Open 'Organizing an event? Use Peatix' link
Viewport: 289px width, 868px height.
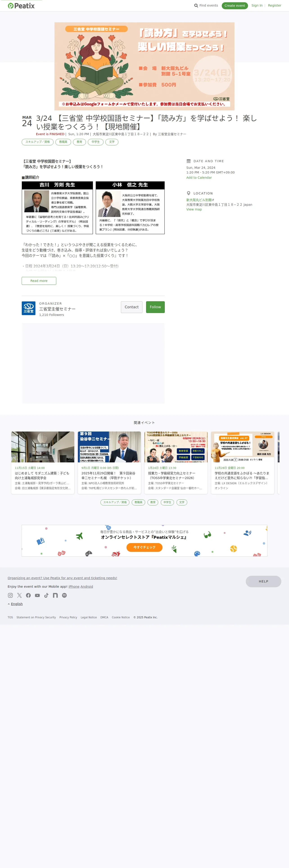[62, 578]
